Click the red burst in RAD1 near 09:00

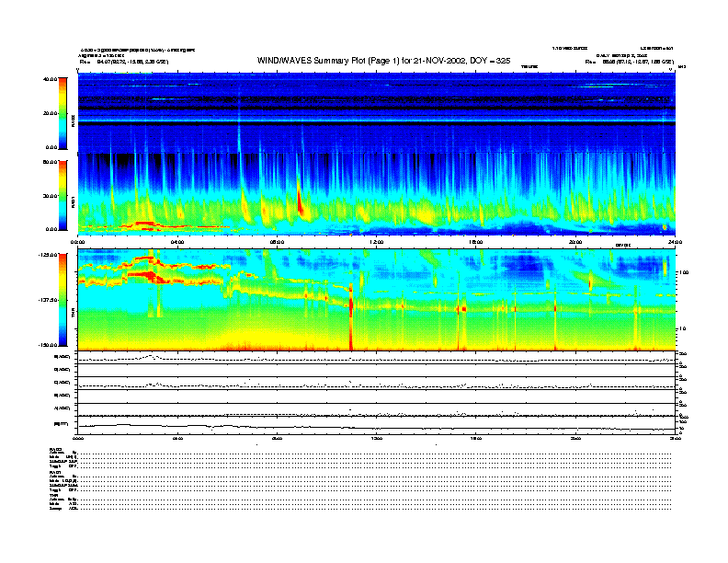(x=300, y=203)
